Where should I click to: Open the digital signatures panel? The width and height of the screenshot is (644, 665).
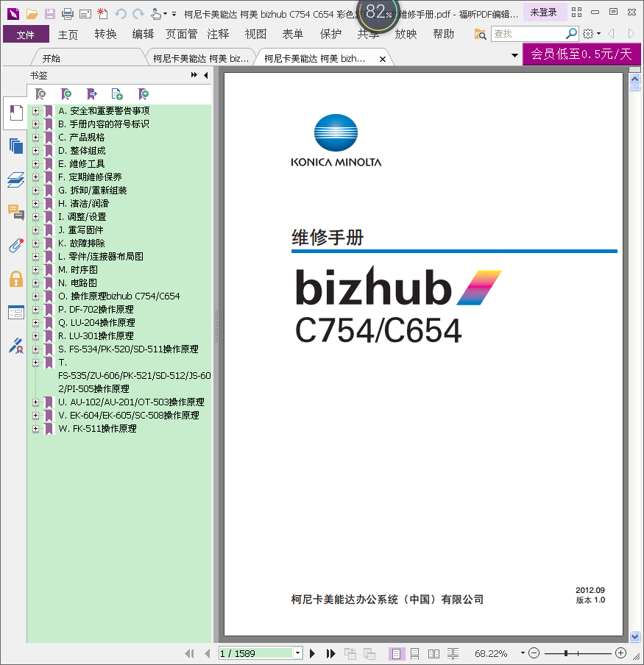tap(15, 346)
